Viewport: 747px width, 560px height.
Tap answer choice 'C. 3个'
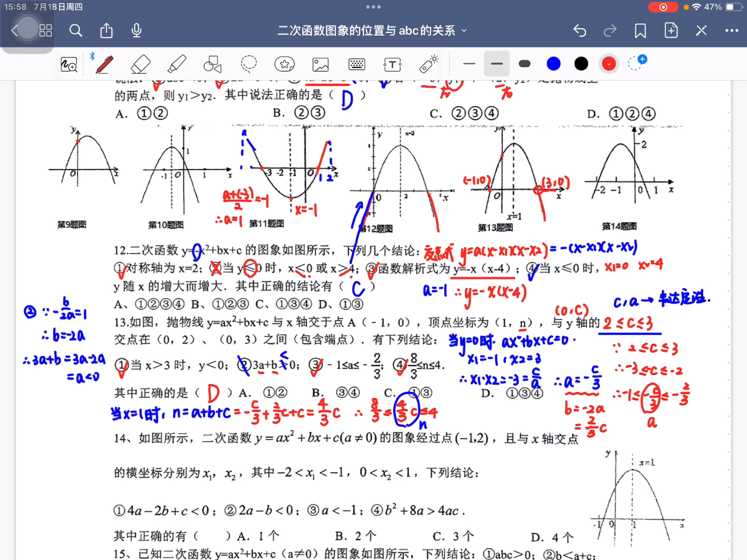(x=453, y=536)
